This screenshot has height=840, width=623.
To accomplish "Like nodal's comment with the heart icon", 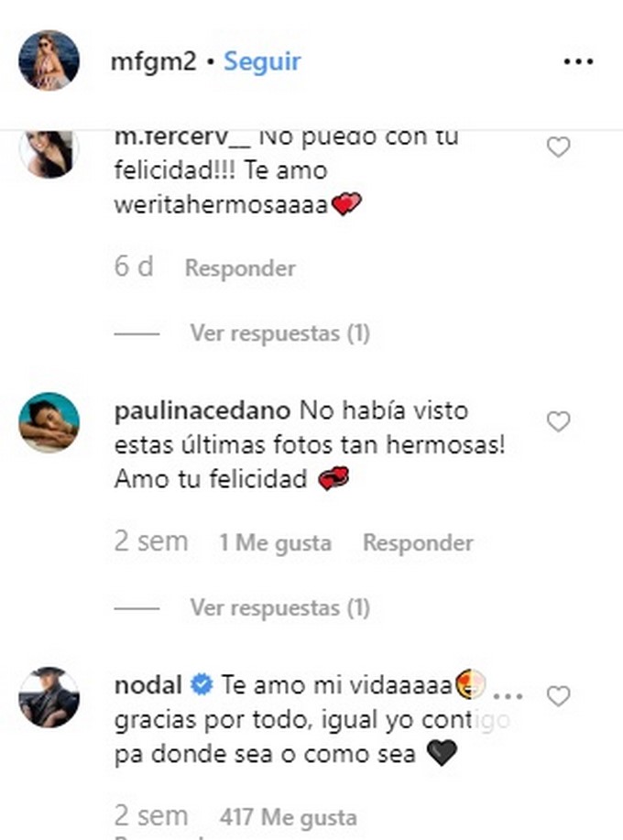I will 558,696.
